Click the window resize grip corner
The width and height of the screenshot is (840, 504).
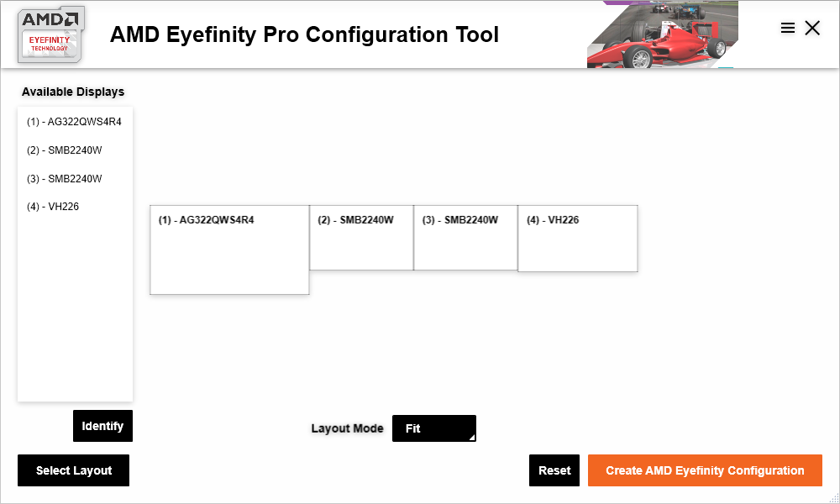pyautogui.click(x=834, y=498)
